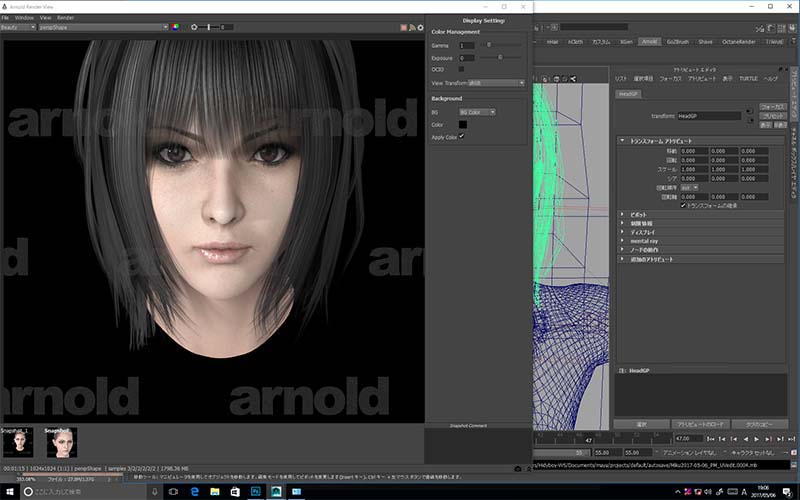The width and height of the screenshot is (800, 500).
Task: Click the Select button at Attribute Editor bottom
Action: (x=642, y=424)
